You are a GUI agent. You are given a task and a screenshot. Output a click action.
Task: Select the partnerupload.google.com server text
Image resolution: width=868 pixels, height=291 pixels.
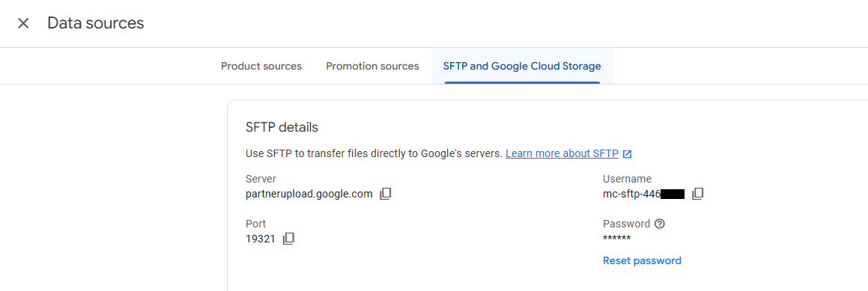309,194
